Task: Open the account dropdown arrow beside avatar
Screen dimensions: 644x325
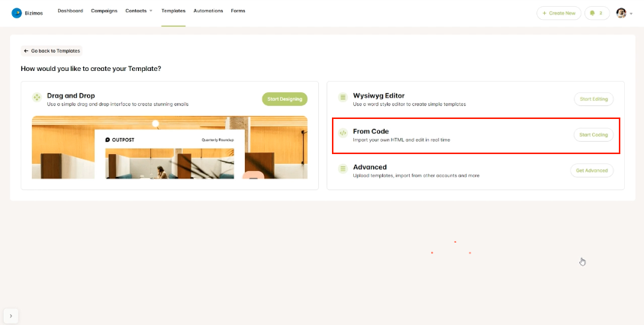Action: 631,14
